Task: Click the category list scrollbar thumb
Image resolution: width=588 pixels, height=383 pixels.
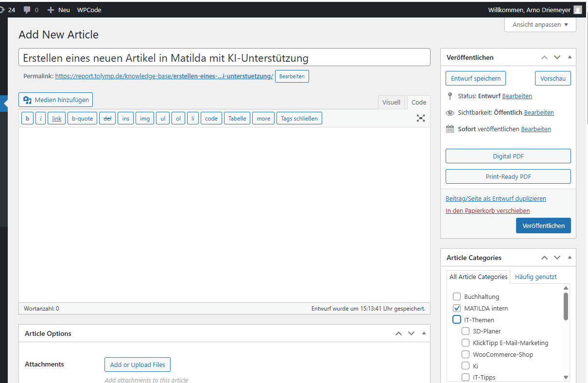Action: (x=566, y=306)
